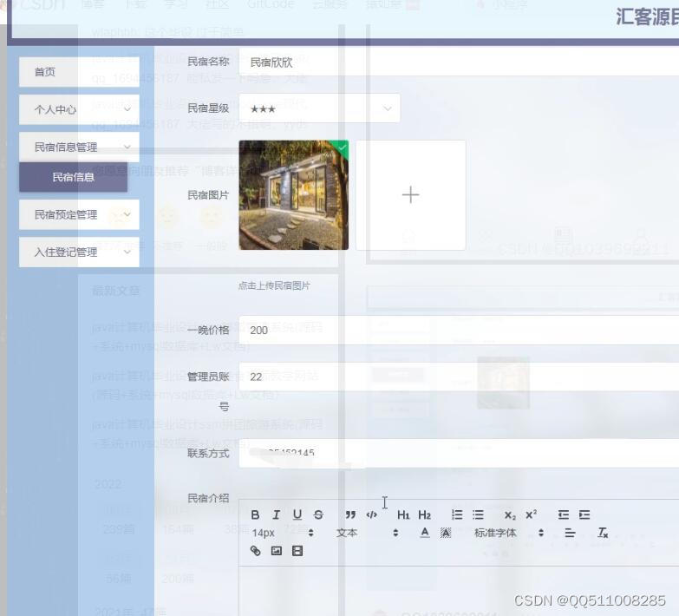Screen dimensions: 679x616
Task: Create an ordered numbered list
Action: point(457,514)
